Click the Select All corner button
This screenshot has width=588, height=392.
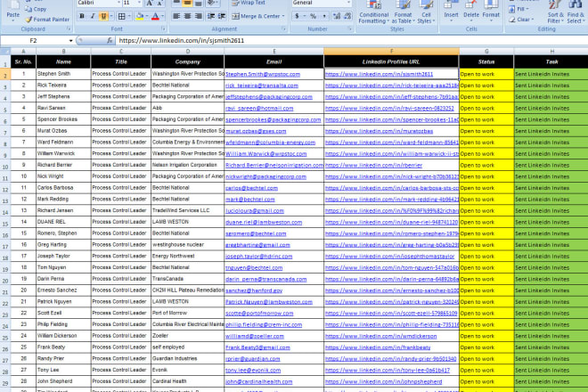pyautogui.click(x=5, y=51)
